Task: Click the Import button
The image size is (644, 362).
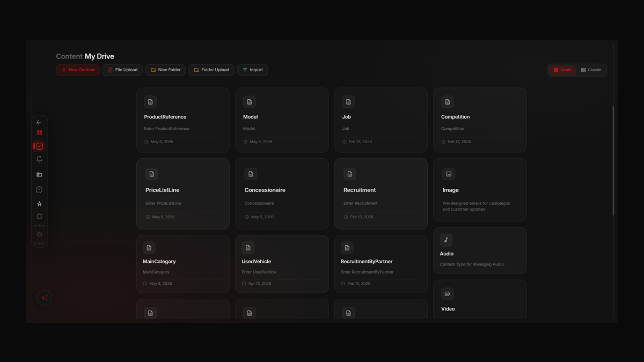Action: [253, 70]
